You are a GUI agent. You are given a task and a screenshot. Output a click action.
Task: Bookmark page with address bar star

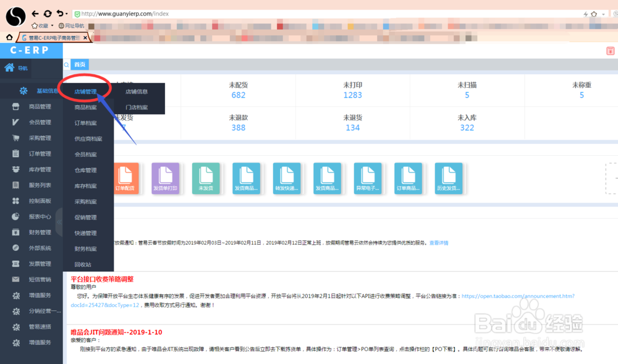pos(594,14)
